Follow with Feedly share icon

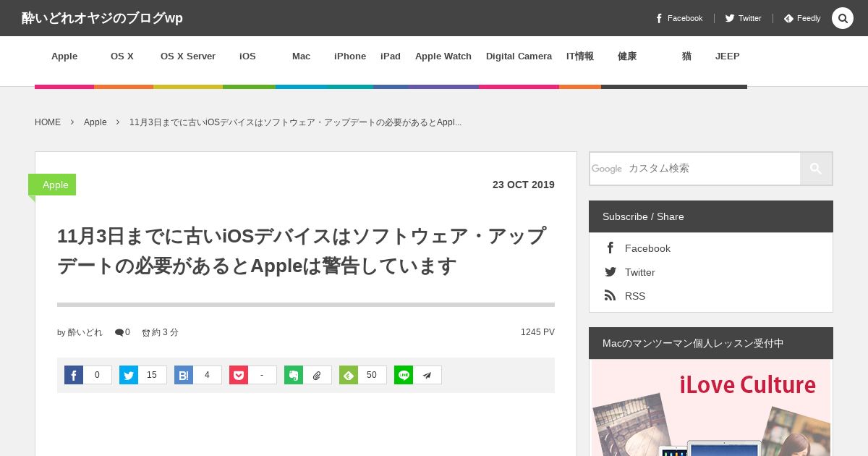(349, 375)
